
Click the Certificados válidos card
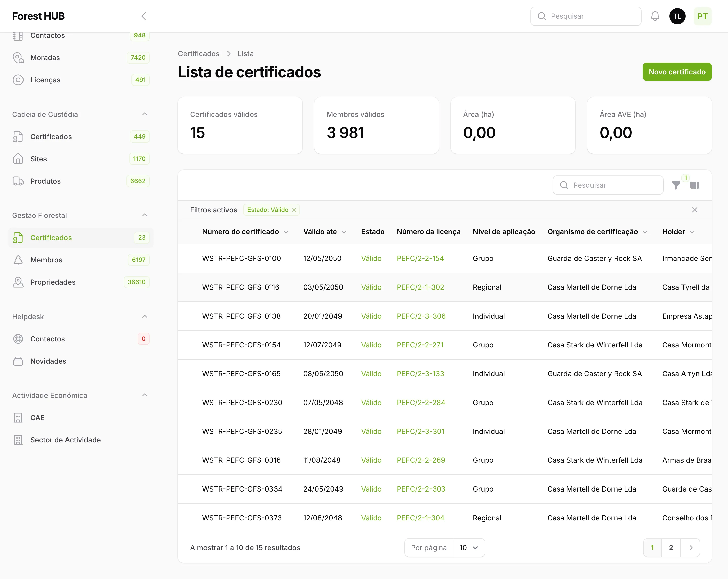coord(240,125)
